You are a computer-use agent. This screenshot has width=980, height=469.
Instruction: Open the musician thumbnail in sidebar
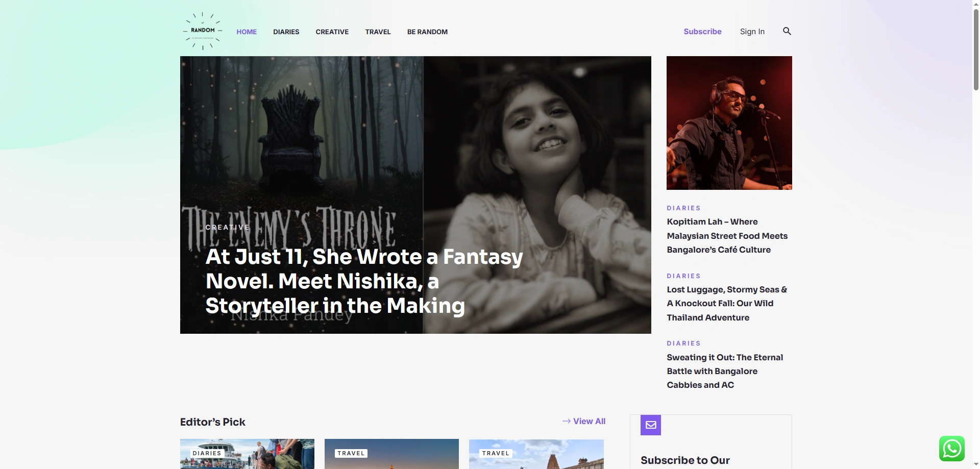click(729, 123)
